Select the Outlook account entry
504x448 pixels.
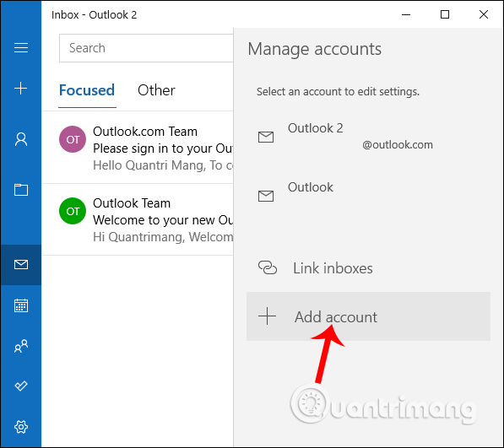(x=368, y=196)
